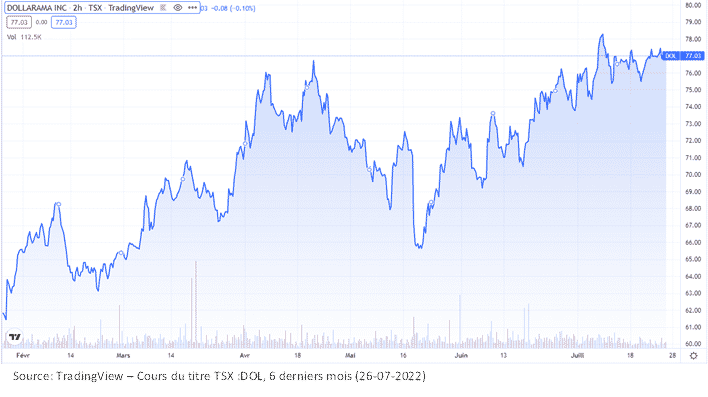Click the 65.00 price scale label
Viewport: 708px width, 397px height.
(693, 260)
